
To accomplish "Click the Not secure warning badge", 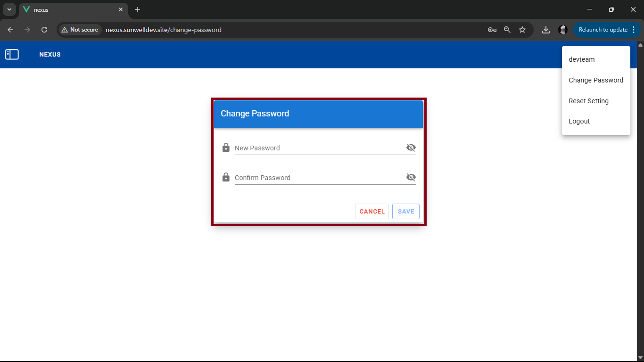I will click(80, 29).
